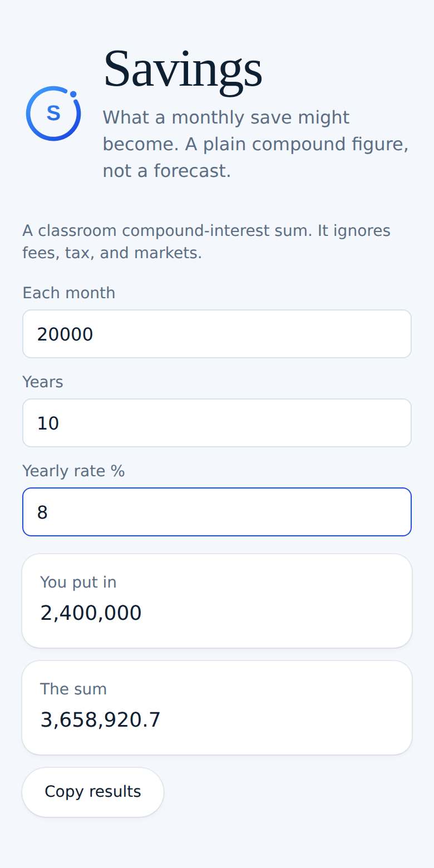Click 'The sum' card label
The image size is (434, 868).
[73, 689]
